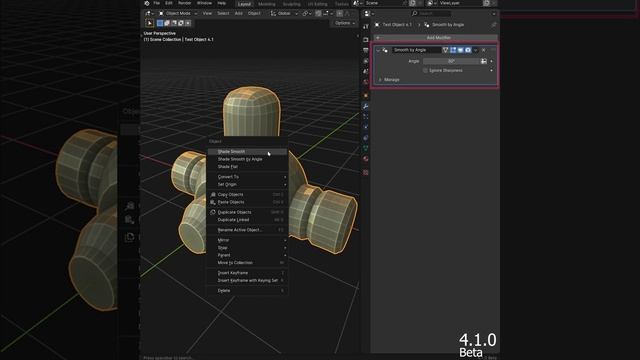Remove the Smooth by Angle modifier
This screenshot has width=640, height=360.
pos(484,50)
